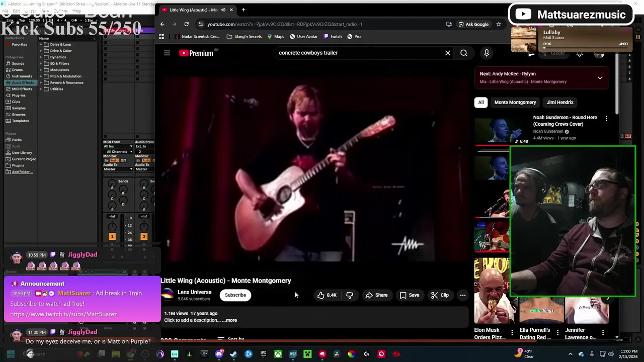Bookmark this page with the star
This screenshot has height=362, width=644.
[499, 24]
